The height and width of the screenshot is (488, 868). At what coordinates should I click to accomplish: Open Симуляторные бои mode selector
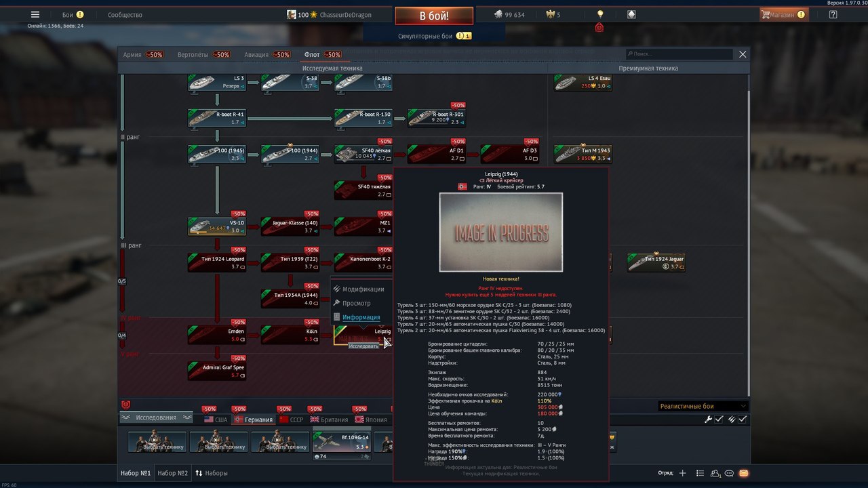click(434, 36)
